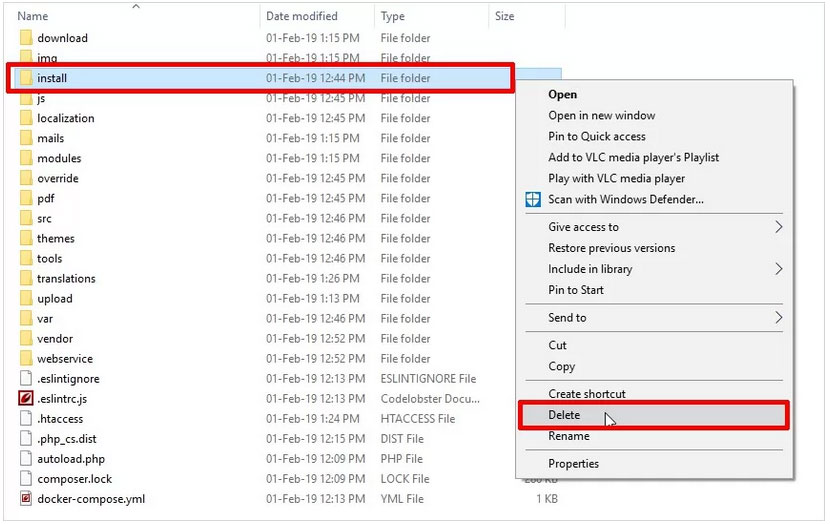Click the override folder icon

tap(26, 178)
